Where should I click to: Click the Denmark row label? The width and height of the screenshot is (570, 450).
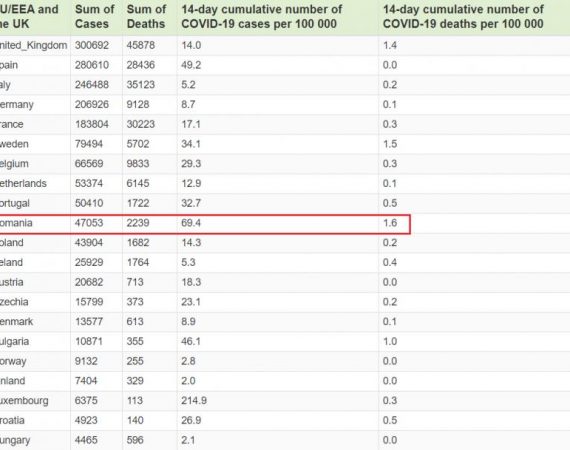[x=16, y=322]
